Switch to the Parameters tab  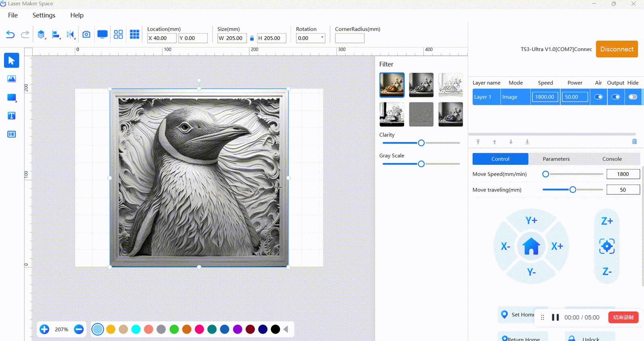[556, 159]
